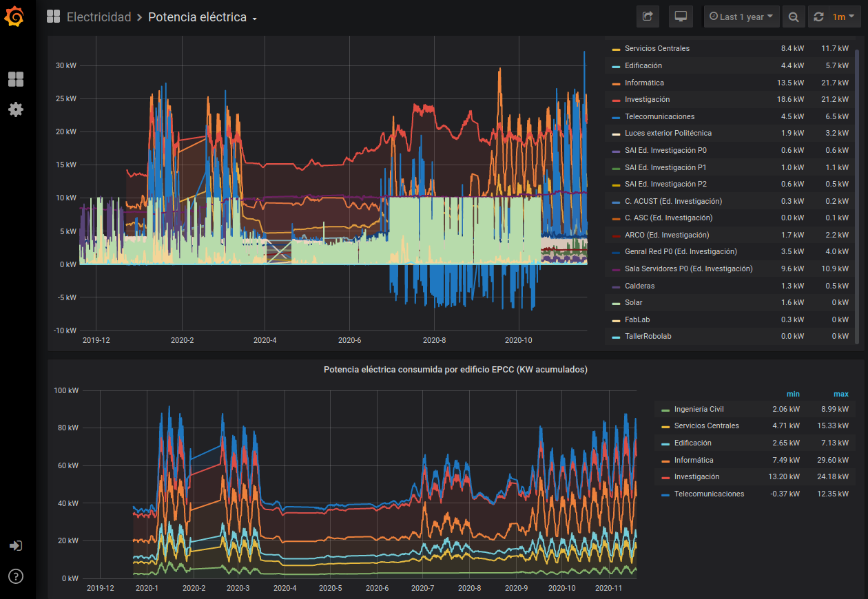868x599 pixels.
Task: Toggle Ingeniería Civil series in lower legend
Action: pos(699,409)
